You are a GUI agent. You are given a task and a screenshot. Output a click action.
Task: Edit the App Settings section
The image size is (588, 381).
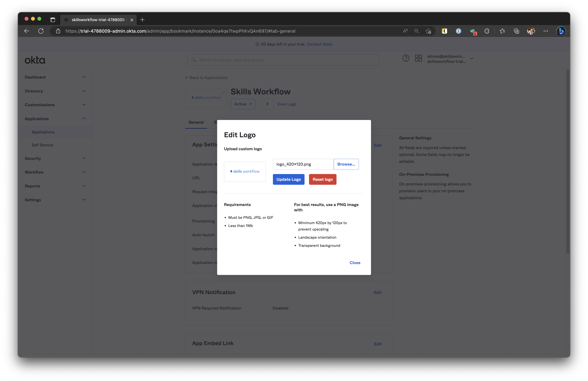tap(378, 145)
